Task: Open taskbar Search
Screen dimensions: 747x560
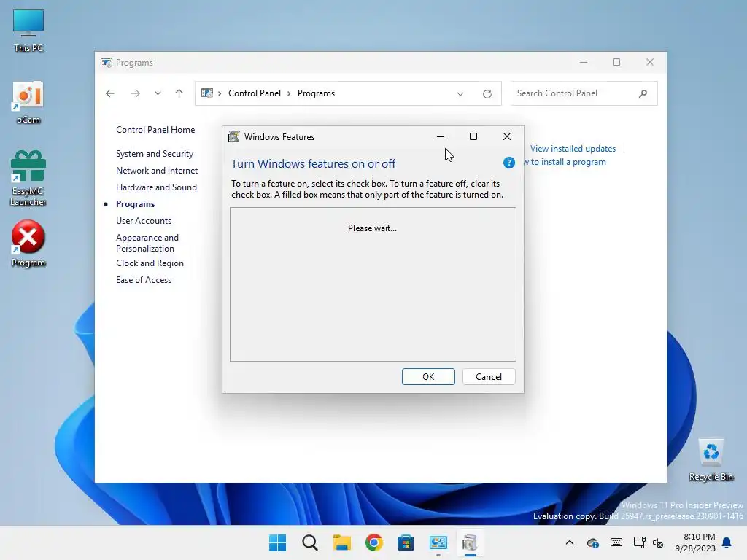Action: pos(309,542)
